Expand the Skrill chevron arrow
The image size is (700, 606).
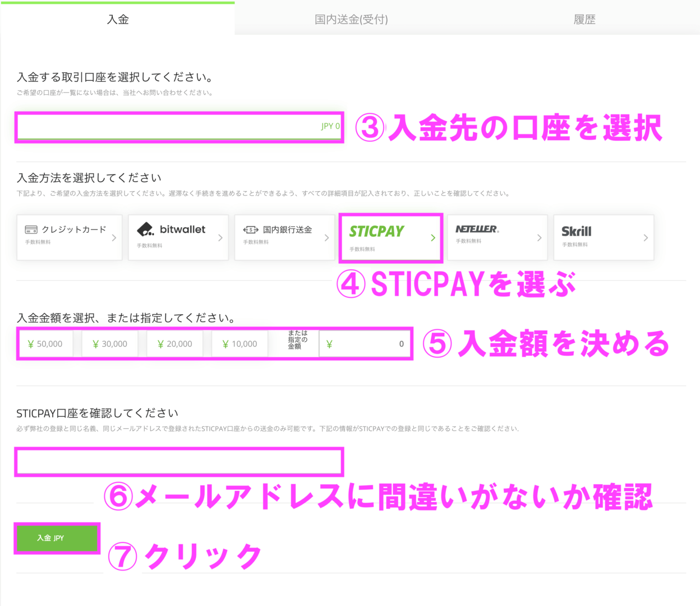tap(646, 238)
